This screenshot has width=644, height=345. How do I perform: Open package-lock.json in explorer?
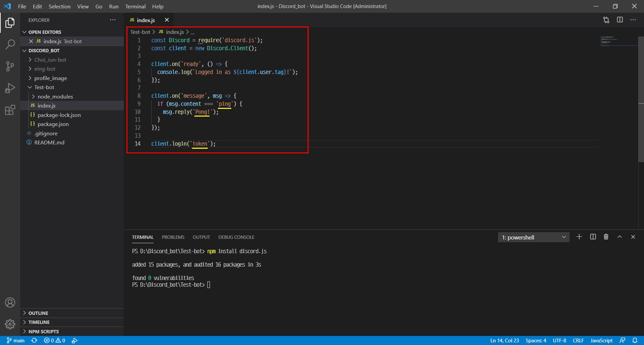72,115
